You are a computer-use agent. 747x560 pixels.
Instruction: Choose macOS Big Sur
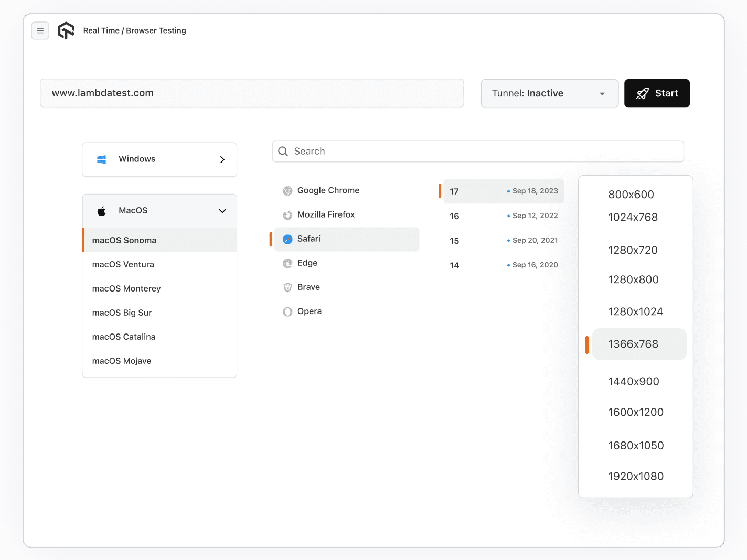pyautogui.click(x=122, y=313)
